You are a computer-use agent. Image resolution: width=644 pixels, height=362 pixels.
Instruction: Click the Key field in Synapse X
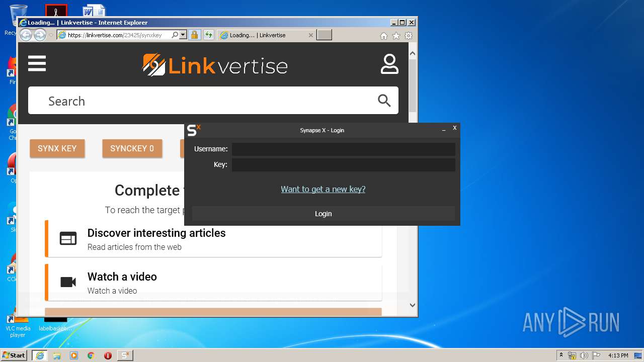click(344, 164)
